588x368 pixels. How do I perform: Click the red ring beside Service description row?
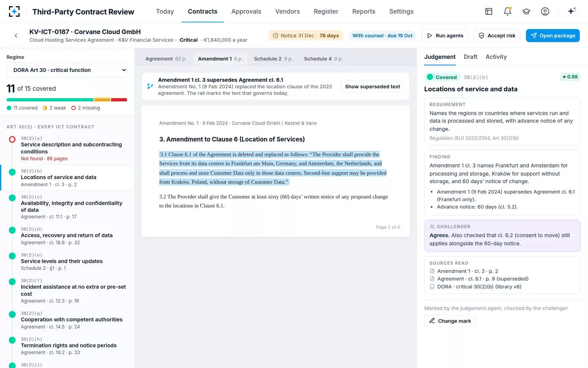12,139
